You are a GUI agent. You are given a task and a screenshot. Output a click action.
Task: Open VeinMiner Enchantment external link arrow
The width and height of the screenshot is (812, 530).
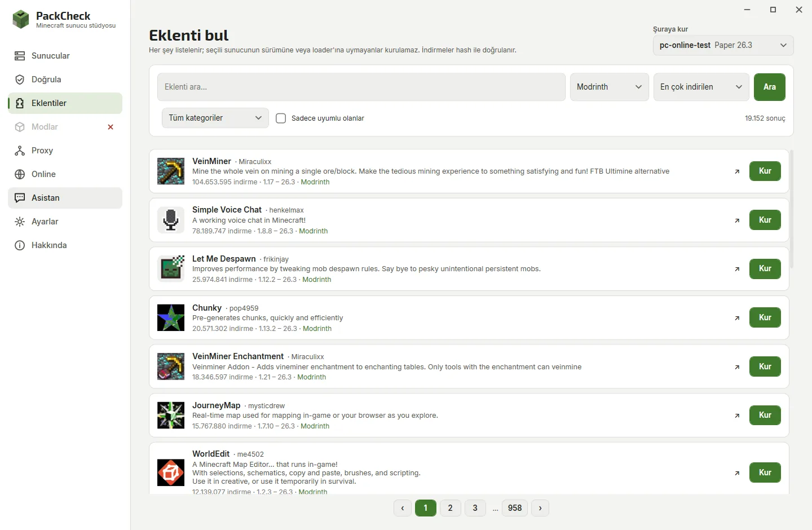pyautogui.click(x=737, y=367)
